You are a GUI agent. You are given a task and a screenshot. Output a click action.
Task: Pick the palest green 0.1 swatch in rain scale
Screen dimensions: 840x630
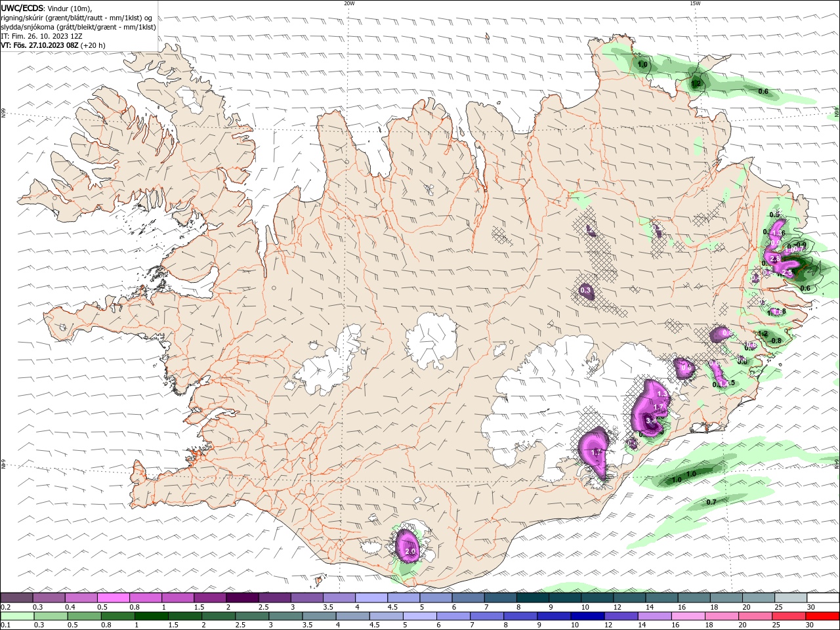[17, 616]
